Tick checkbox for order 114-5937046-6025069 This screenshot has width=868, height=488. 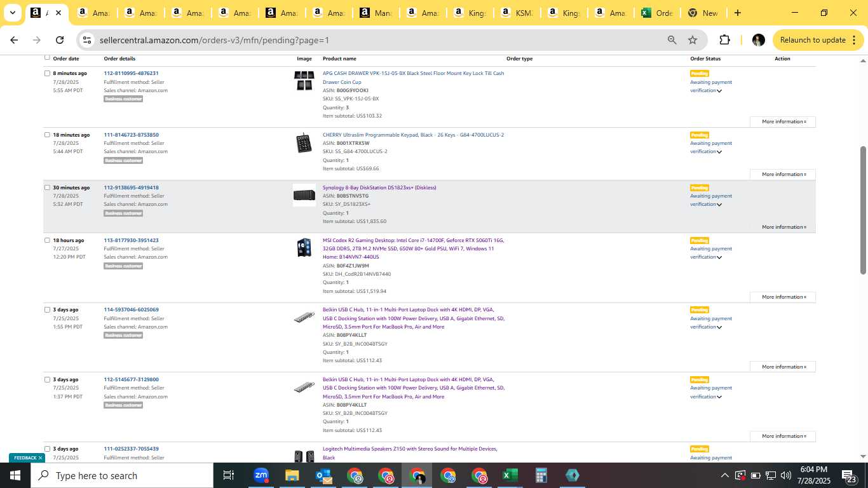pyautogui.click(x=47, y=309)
